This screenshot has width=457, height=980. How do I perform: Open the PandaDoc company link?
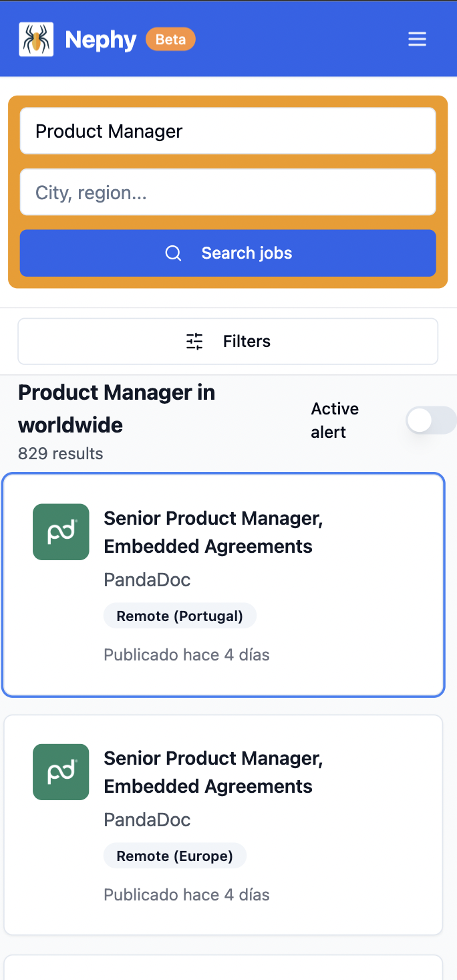146,579
